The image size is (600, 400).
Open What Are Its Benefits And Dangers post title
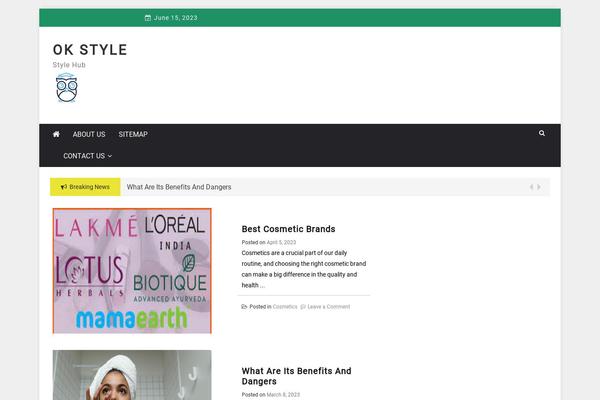[x=297, y=376]
